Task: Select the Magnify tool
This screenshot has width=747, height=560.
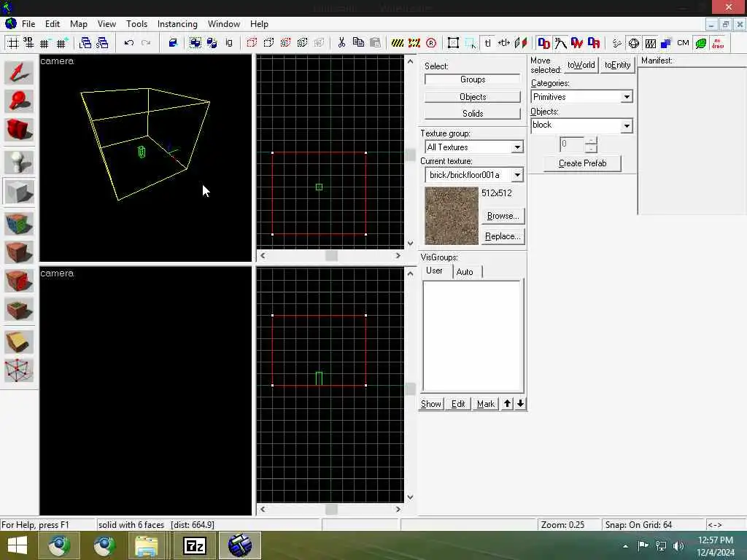Action: pyautogui.click(x=19, y=101)
